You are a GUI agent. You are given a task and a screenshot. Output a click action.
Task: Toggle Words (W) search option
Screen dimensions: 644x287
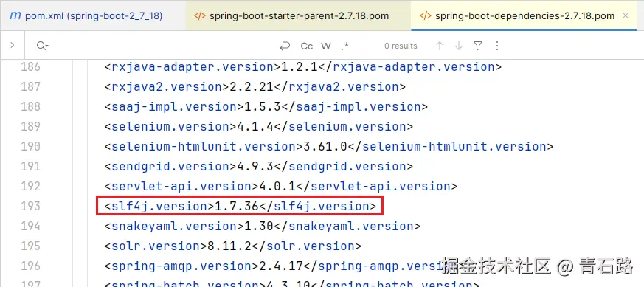(x=326, y=46)
